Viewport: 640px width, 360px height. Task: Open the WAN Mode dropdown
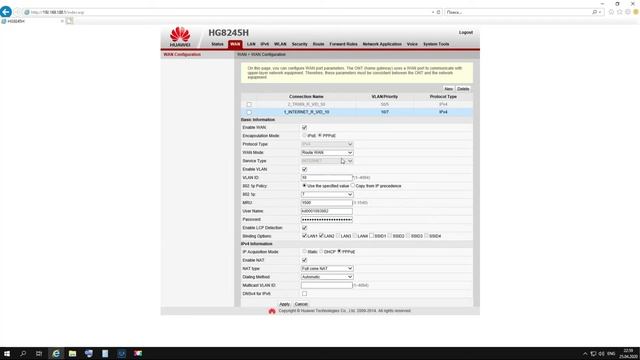pos(327,152)
